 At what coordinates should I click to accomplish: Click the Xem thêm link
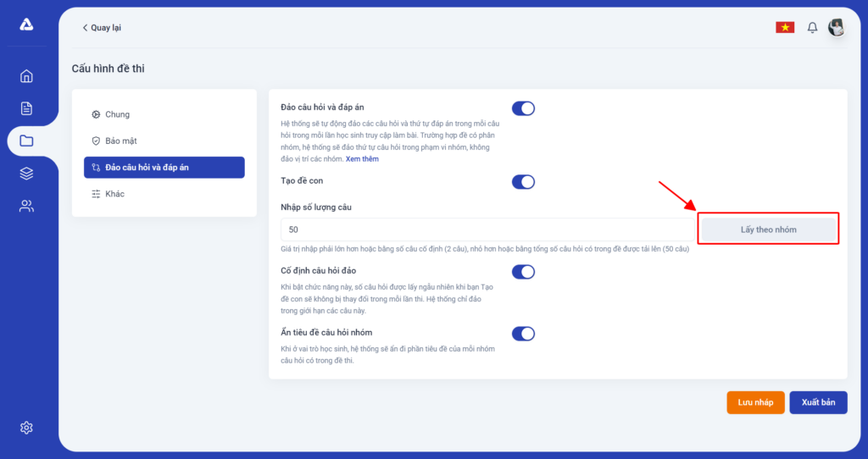point(362,158)
